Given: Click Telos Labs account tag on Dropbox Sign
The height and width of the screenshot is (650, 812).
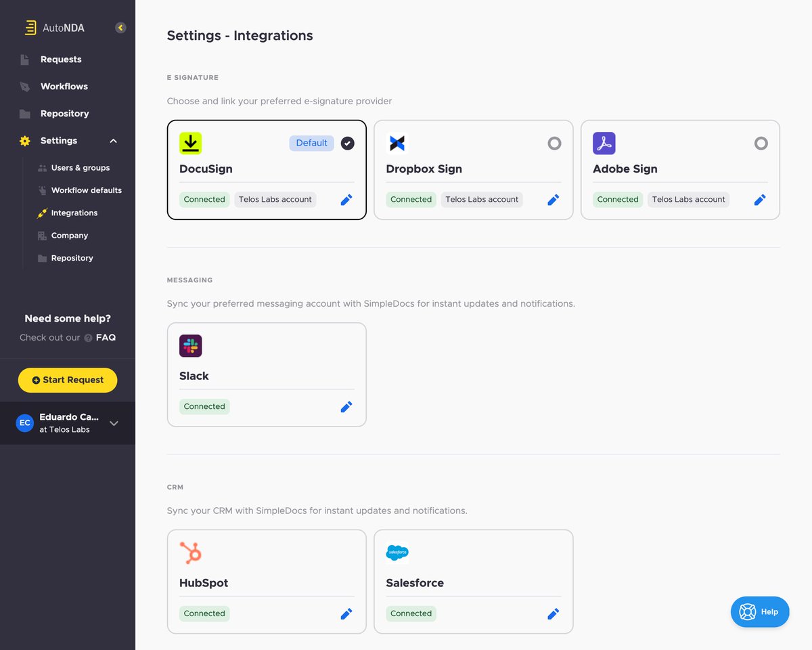Looking at the screenshot, I should 482,200.
